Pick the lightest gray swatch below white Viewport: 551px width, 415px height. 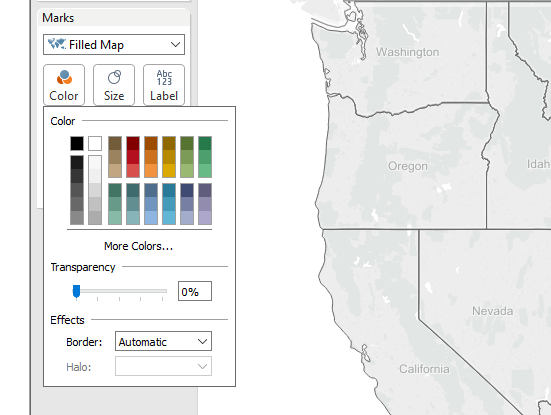(x=95, y=162)
